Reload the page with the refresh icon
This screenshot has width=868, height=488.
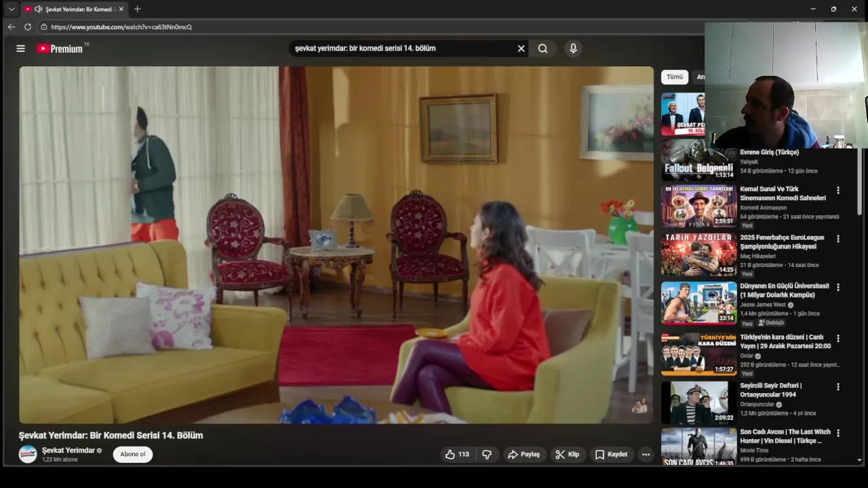(x=27, y=27)
